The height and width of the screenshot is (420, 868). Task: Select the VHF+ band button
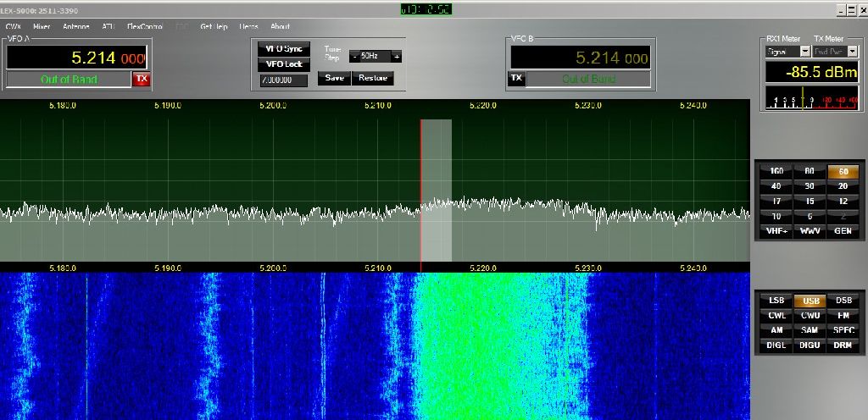[x=776, y=231]
